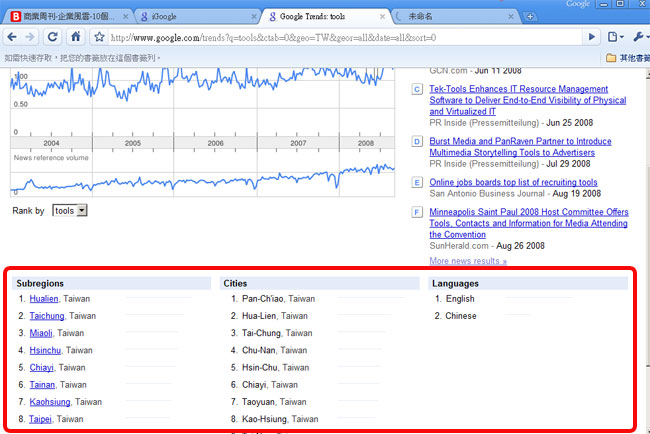The image size is (650, 434).
Task: Click the Hua-Lien, Taiwan city entry
Action: point(275,316)
